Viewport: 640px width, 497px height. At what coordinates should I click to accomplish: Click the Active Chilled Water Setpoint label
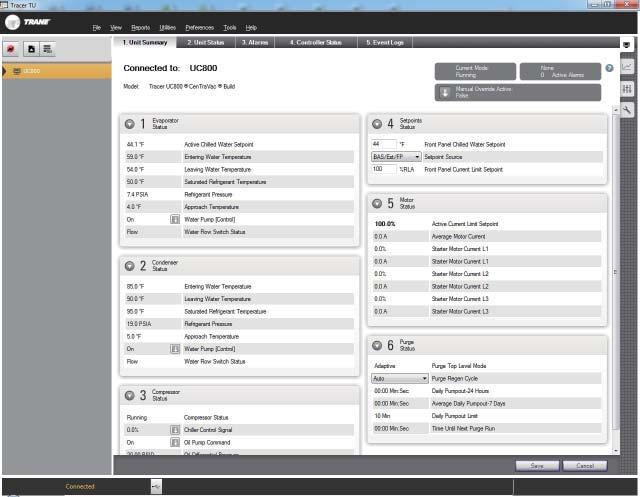[219, 144]
